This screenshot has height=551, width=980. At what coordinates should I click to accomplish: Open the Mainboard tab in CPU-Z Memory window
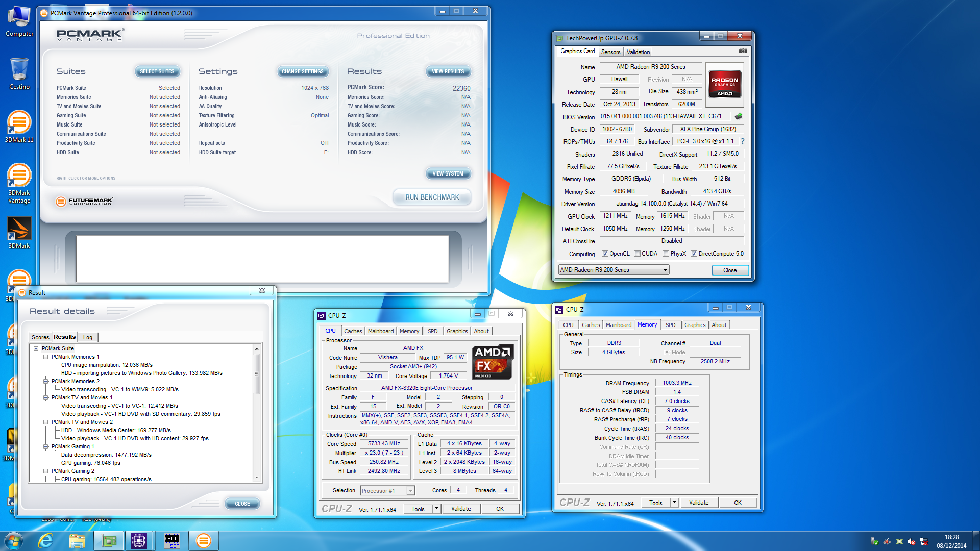click(619, 325)
